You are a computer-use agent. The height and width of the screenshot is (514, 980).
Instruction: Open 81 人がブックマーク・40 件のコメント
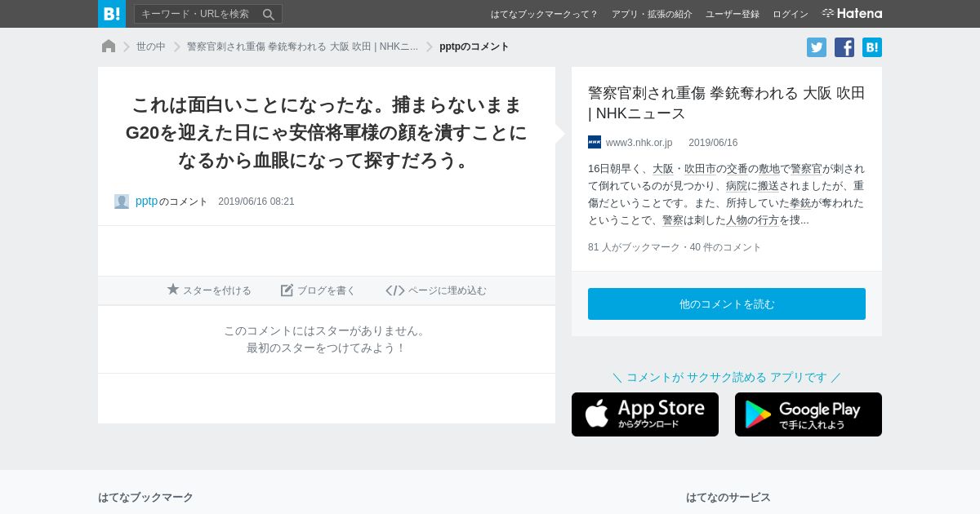[x=675, y=247]
